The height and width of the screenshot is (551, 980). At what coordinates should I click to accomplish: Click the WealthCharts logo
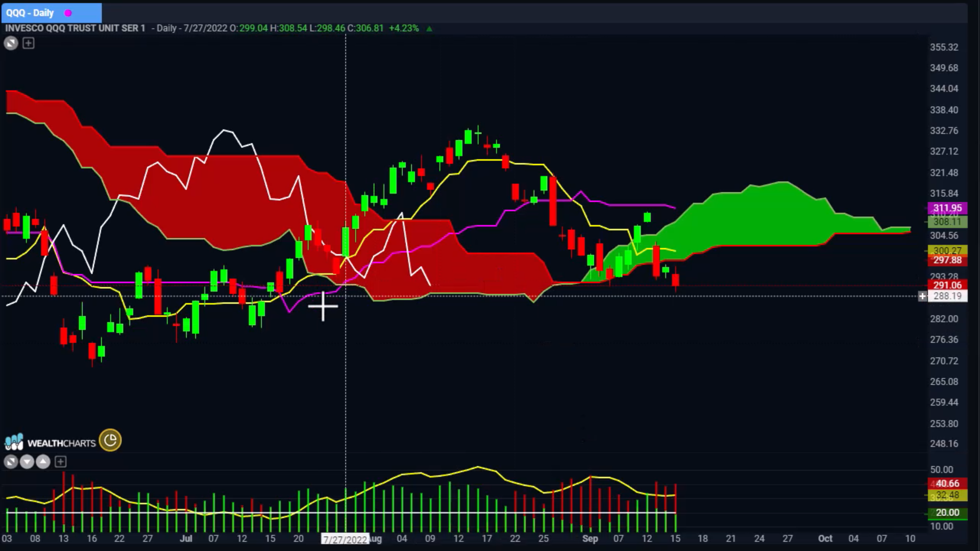50,442
